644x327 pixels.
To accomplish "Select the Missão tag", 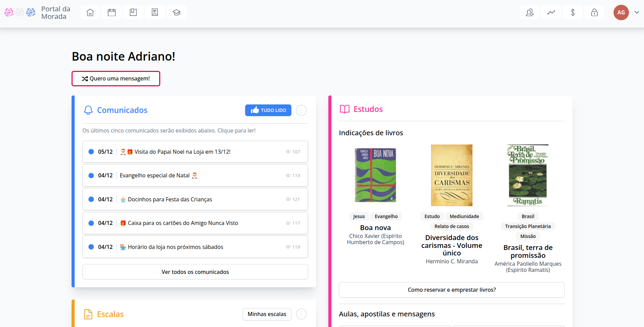I will click(528, 236).
